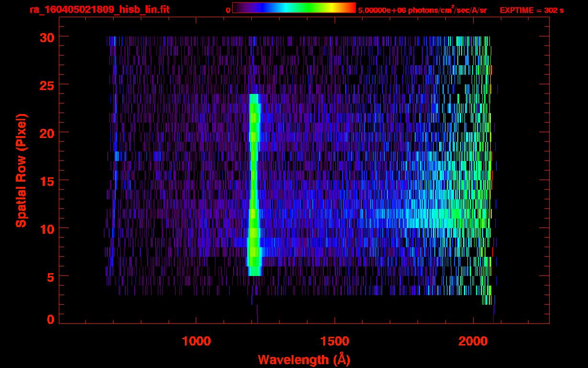Click the colorbar minimum label 0

(228, 10)
